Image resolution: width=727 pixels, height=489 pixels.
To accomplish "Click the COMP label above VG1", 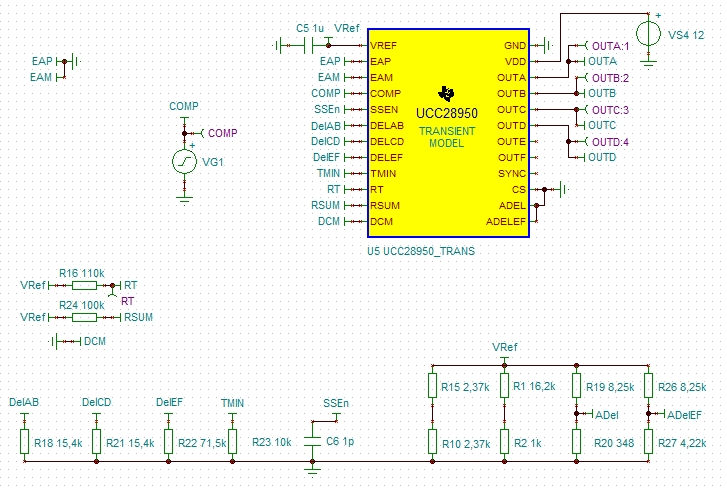I will (x=184, y=107).
